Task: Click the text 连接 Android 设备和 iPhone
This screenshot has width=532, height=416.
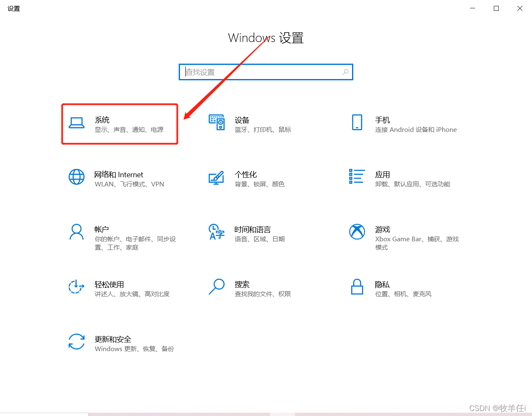Action: [x=416, y=130]
